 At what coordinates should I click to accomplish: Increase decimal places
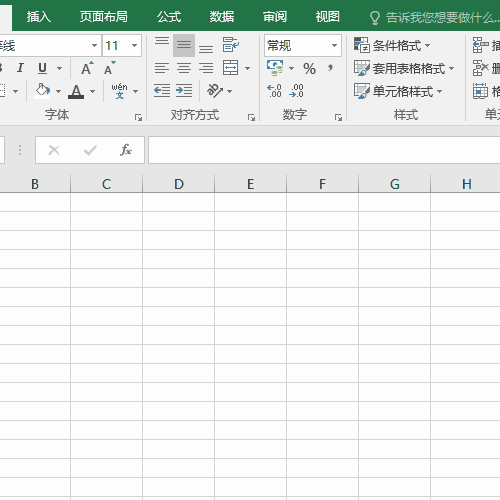274,91
